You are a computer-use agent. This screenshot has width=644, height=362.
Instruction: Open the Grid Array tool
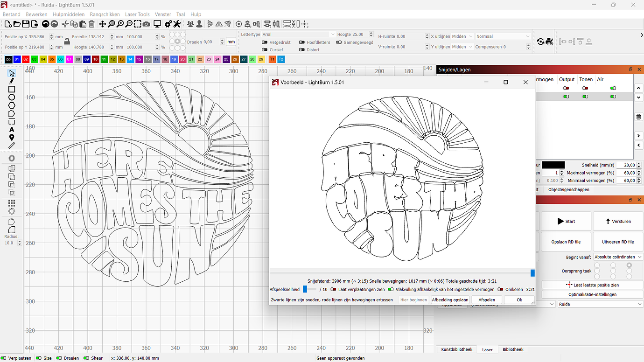[x=12, y=203]
